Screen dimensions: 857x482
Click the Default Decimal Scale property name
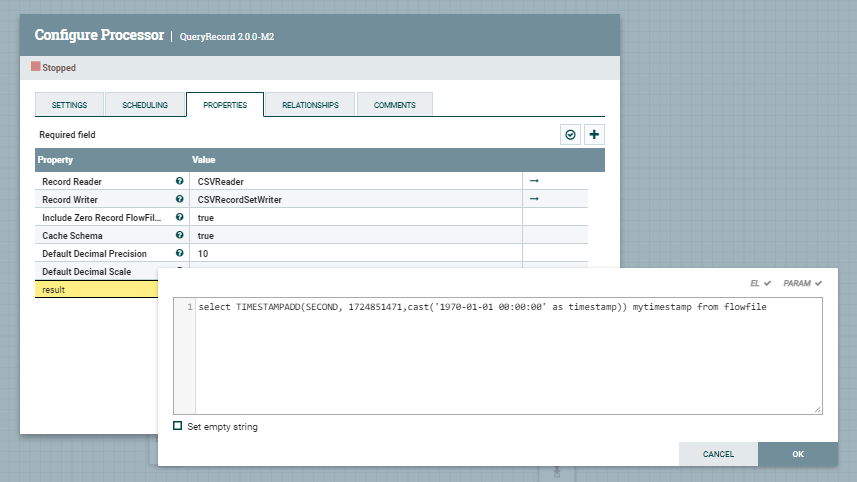[x=86, y=272]
